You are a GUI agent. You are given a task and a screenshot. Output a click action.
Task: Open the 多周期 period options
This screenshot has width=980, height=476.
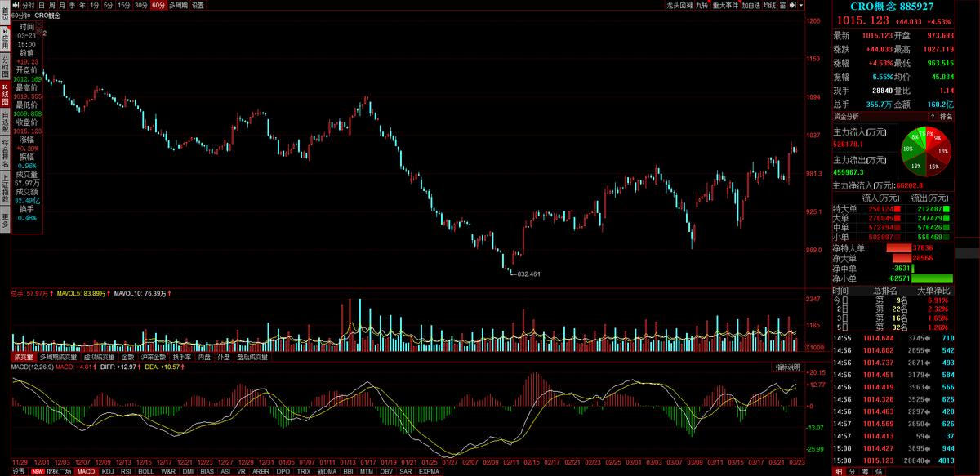(177, 5)
